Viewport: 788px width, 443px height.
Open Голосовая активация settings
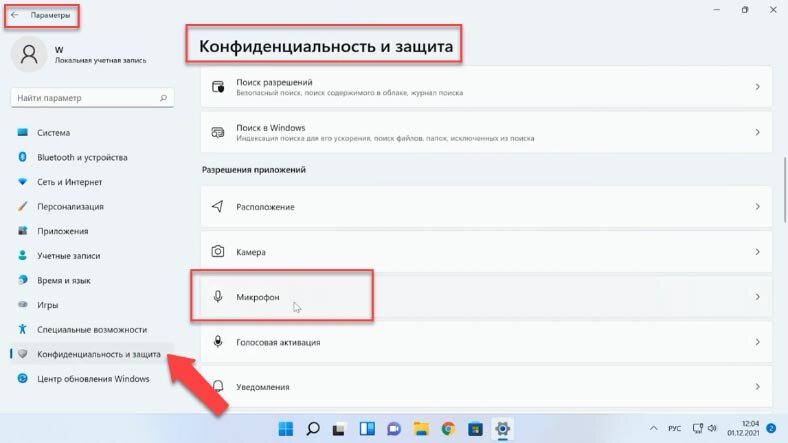486,342
